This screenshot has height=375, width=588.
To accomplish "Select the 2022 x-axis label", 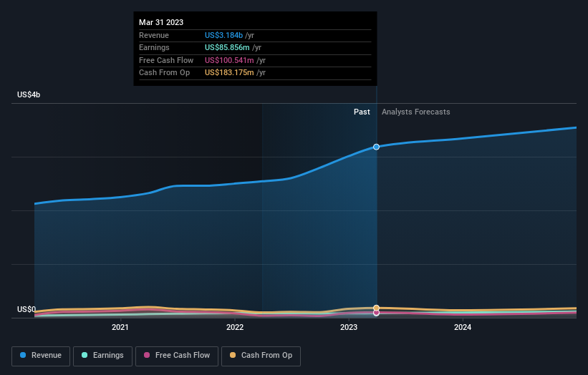I will 235,327.
